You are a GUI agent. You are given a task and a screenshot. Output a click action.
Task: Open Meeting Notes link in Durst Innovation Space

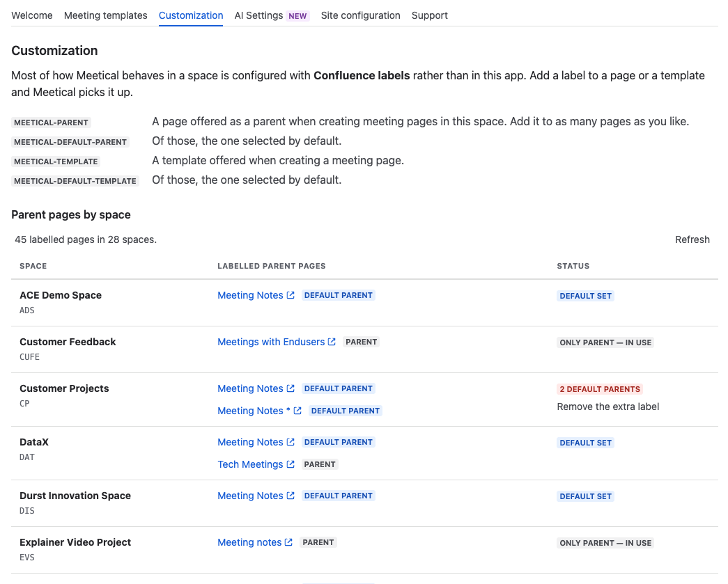tap(250, 496)
